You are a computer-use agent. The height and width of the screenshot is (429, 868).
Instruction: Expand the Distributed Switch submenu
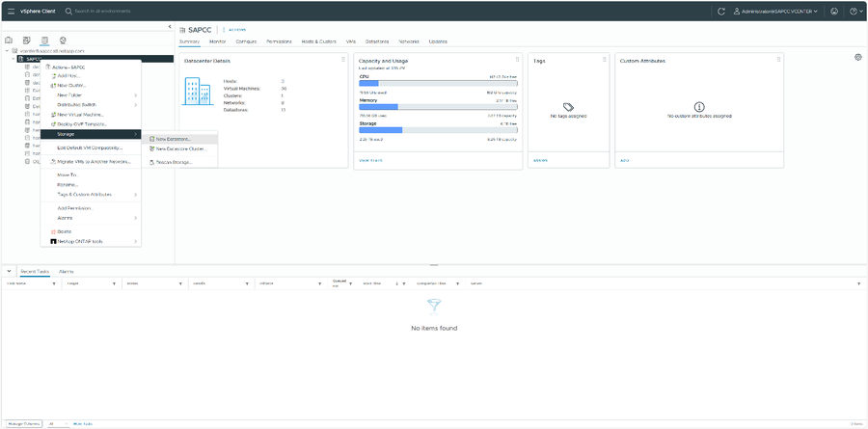(x=91, y=105)
